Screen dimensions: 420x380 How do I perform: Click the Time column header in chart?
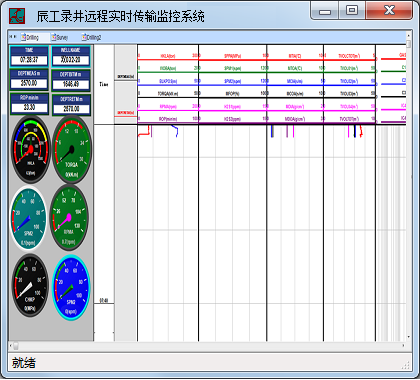[x=104, y=84]
